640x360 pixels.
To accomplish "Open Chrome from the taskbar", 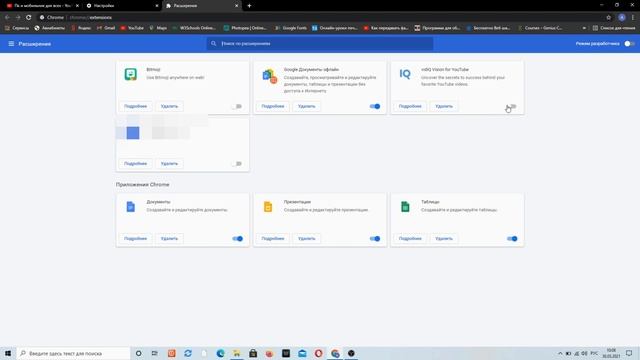I will pos(335,353).
